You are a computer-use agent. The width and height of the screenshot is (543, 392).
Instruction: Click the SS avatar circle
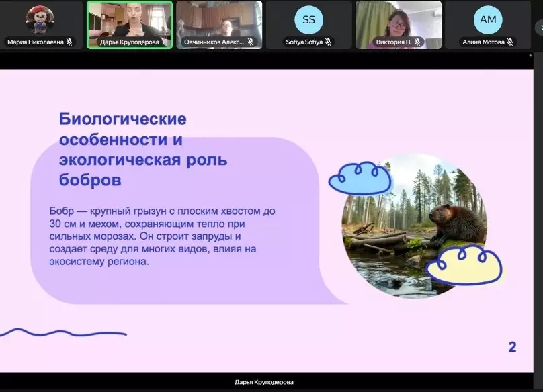[x=308, y=19]
